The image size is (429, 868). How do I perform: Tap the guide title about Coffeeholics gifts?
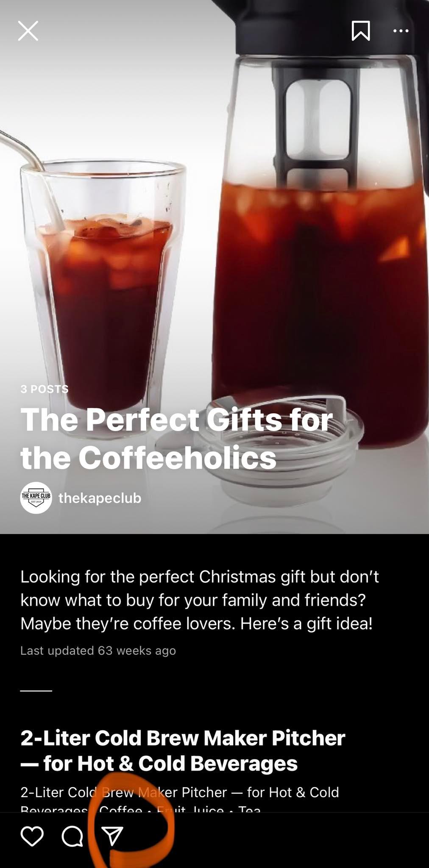pos(176,438)
